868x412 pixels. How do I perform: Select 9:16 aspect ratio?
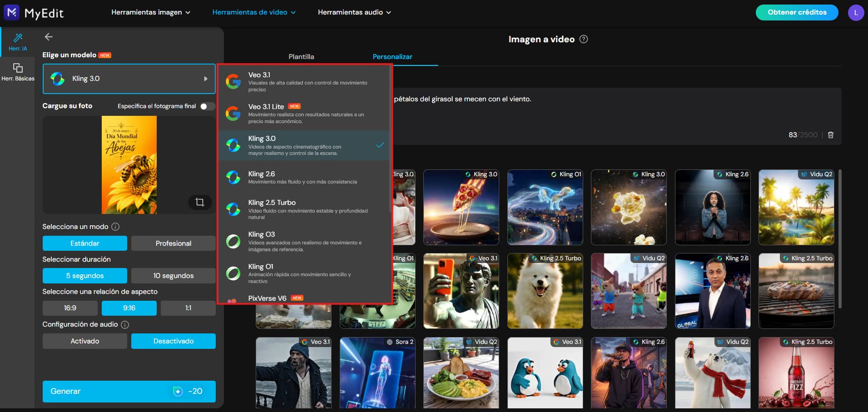pos(129,308)
